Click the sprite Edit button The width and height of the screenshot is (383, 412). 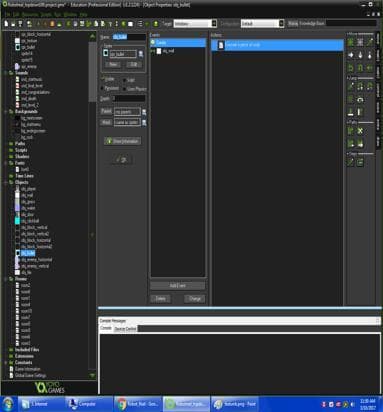[x=134, y=64]
